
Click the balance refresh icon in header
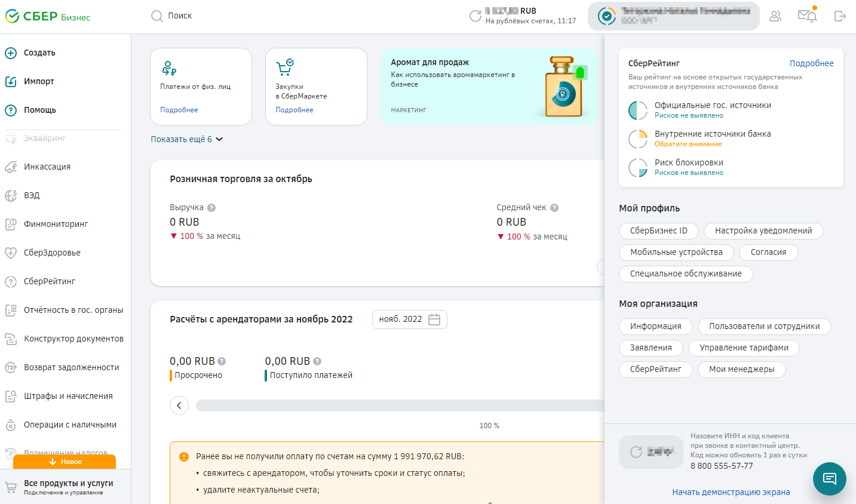pos(475,16)
